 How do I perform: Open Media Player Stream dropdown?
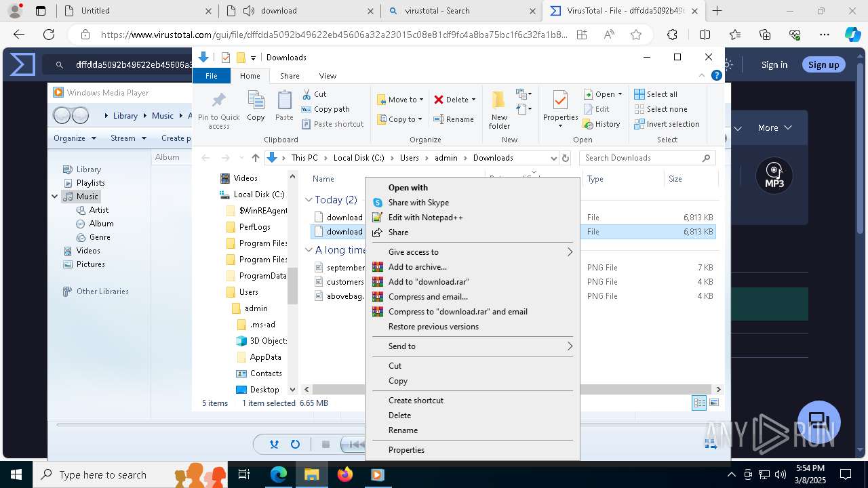(128, 138)
